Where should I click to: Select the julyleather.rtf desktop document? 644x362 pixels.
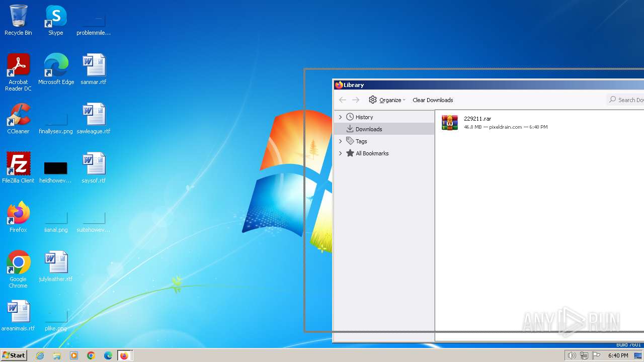[x=56, y=266]
